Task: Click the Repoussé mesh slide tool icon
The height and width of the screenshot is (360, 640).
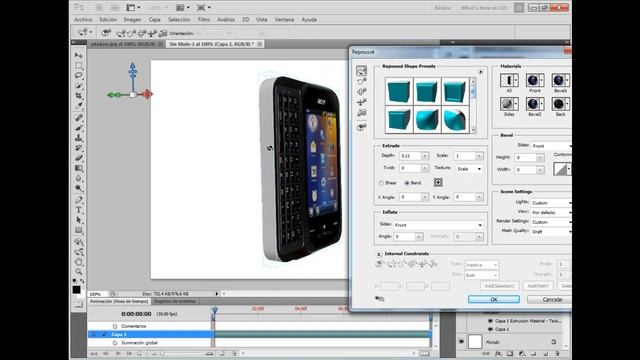Action: (x=361, y=102)
